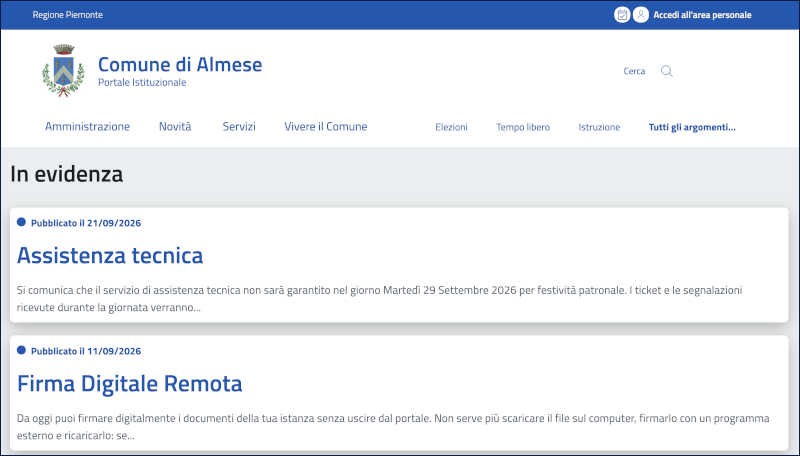This screenshot has width=800, height=456.
Task: Open Tutti gli argomenti link
Action: click(692, 127)
